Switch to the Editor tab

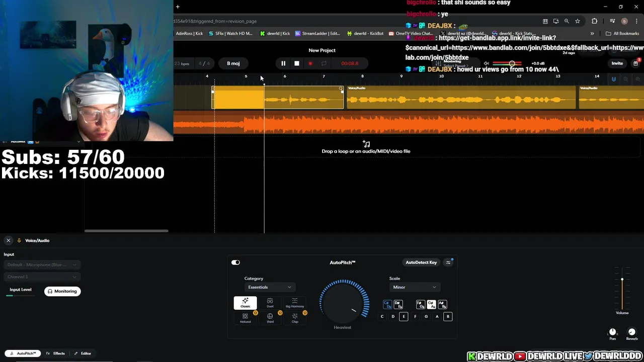(83, 353)
